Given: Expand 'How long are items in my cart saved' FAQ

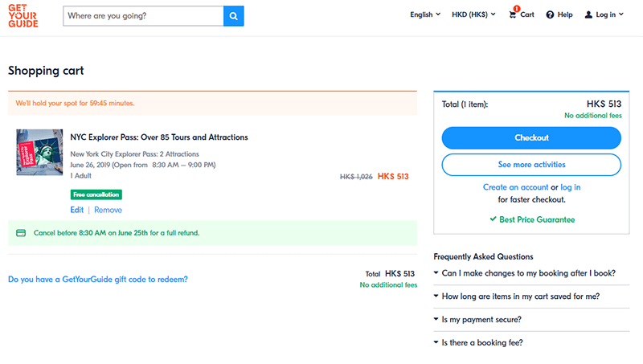Looking at the screenshot, I should coord(531,297).
